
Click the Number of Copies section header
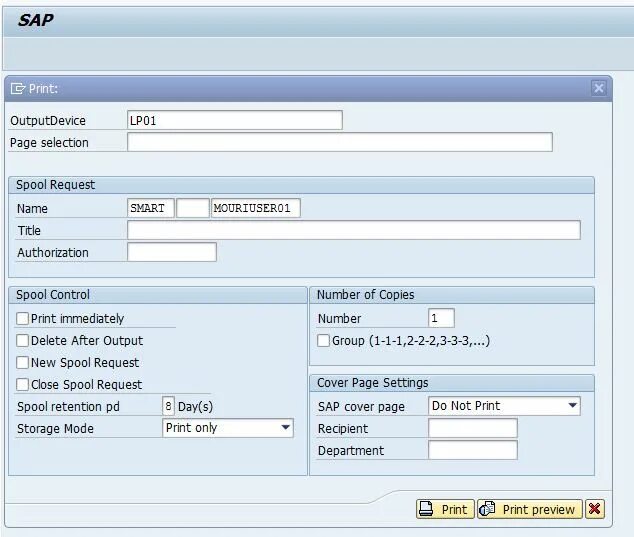[452, 295]
